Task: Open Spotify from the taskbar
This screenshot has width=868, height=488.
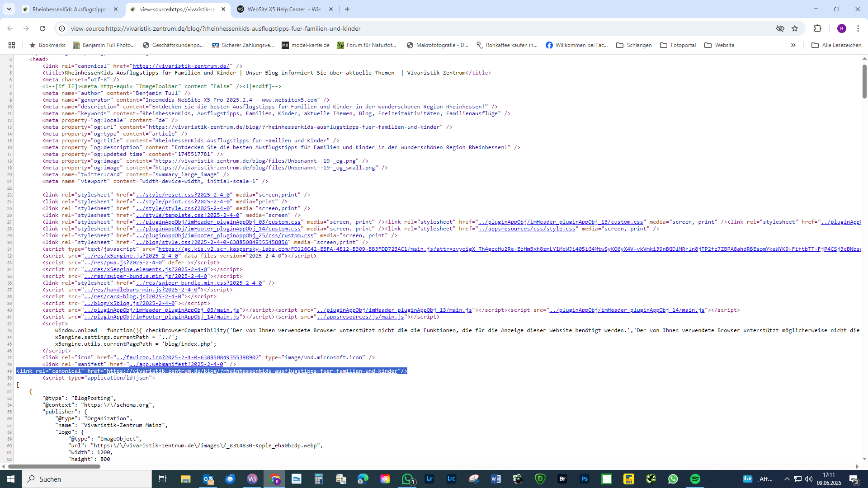Action: (x=695, y=479)
